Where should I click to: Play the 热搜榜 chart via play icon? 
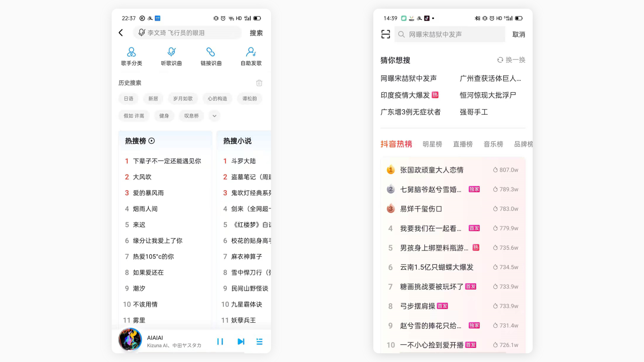[x=152, y=141]
